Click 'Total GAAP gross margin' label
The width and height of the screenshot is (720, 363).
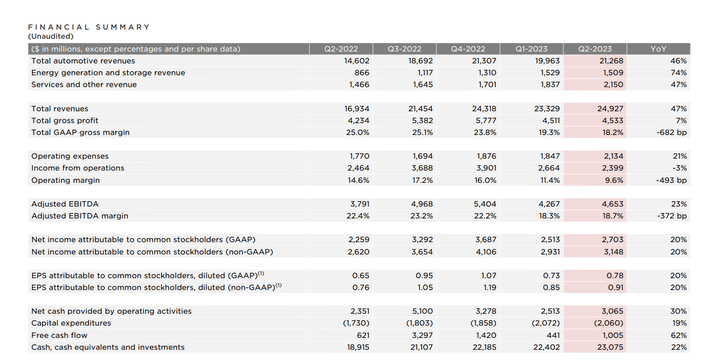click(80, 133)
